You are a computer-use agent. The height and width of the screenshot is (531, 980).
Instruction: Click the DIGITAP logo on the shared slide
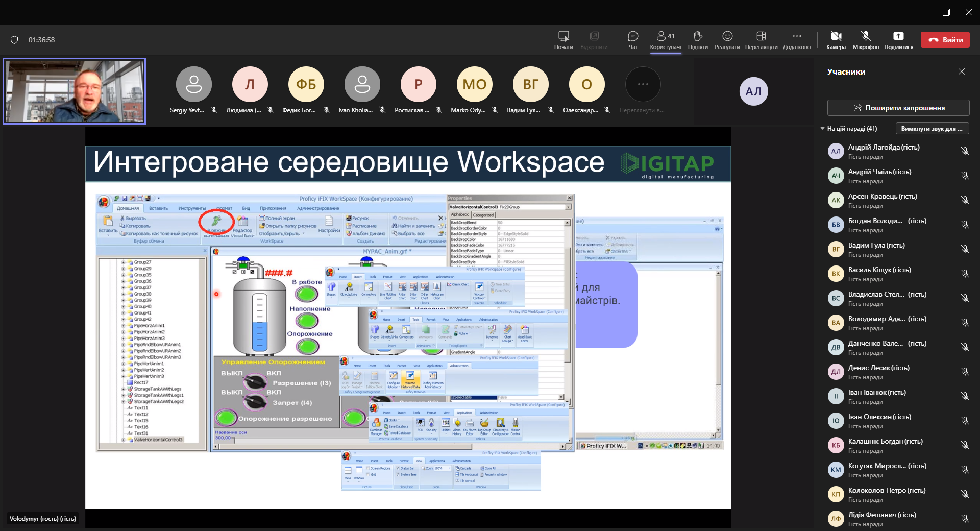[x=668, y=165]
